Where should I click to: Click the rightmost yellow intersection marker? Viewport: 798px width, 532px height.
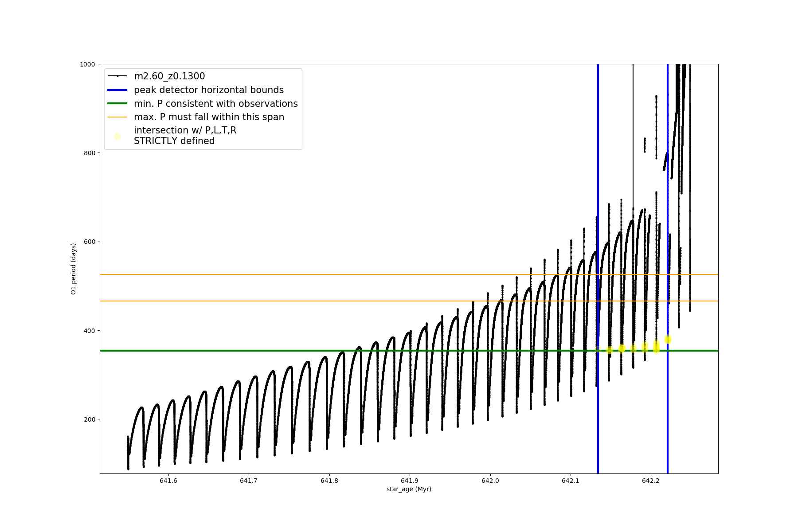[x=668, y=339]
